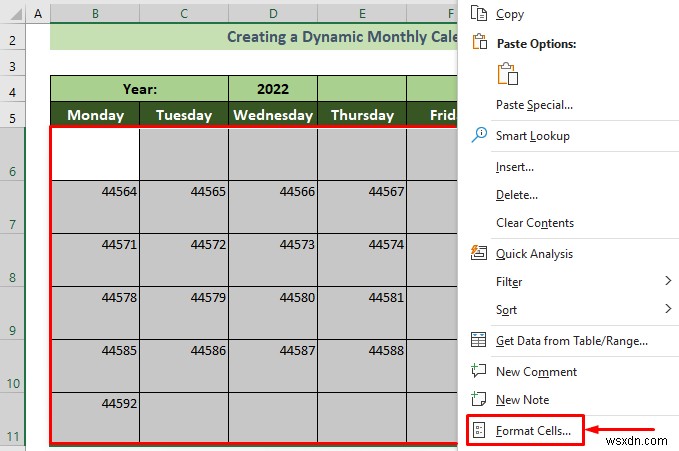The width and height of the screenshot is (679, 451).
Task: Click the Paste Options clipboard icon
Action: (479, 42)
